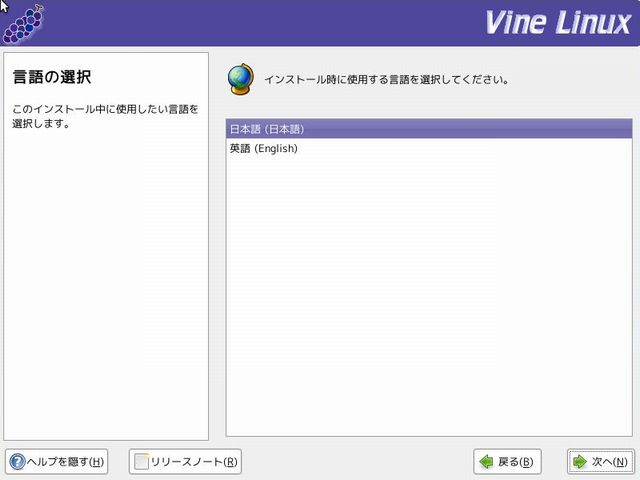Screen dimensions: 640x480
Task: Click gray space between リリースノート and 戻る buttons
Action: [x=357, y=462]
